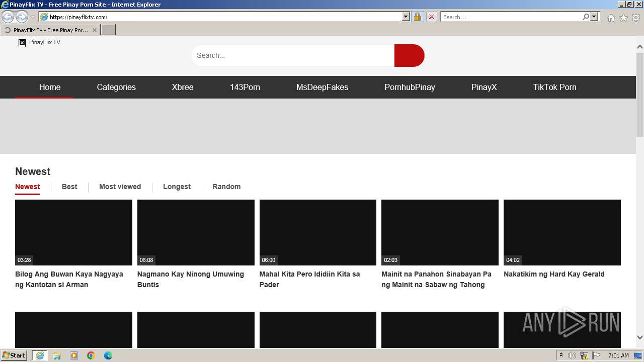The width and height of the screenshot is (644, 362).
Task: Click the vertical scrollbar thumb
Action: tap(640, 94)
